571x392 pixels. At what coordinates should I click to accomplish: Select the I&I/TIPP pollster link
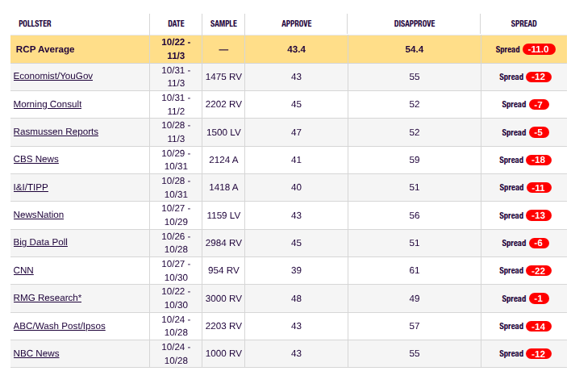point(31,187)
